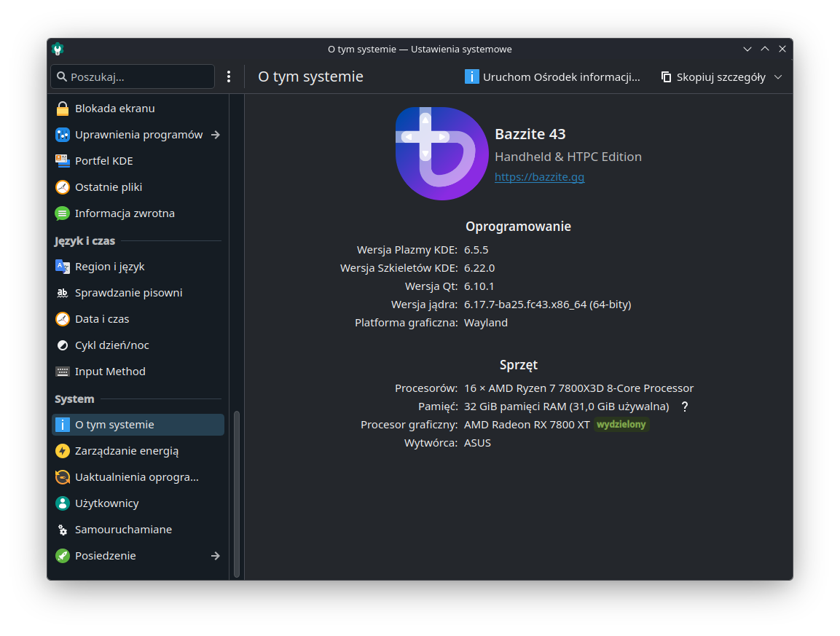Click the Region i język translate icon

click(63, 267)
